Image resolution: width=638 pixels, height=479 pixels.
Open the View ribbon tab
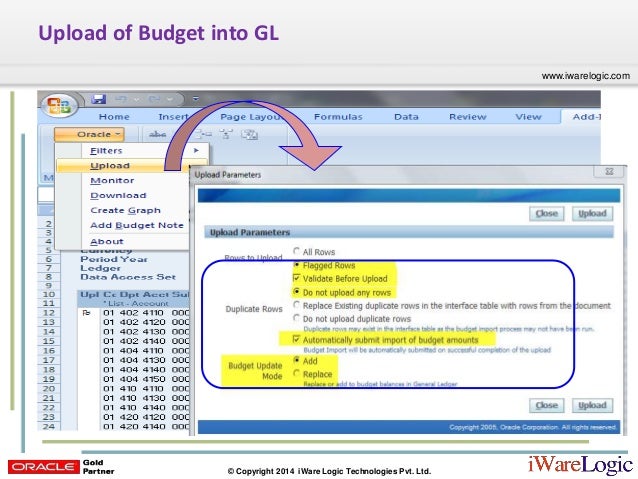(x=528, y=117)
